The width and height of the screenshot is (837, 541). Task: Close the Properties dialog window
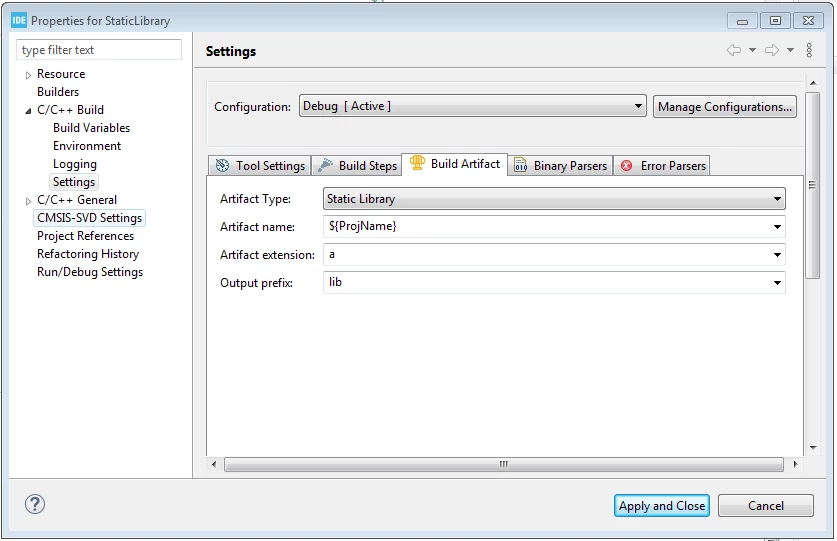(808, 21)
